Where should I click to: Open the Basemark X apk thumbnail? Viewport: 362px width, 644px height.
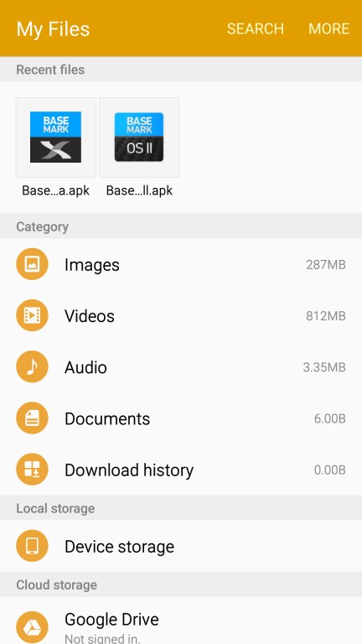coord(56,138)
